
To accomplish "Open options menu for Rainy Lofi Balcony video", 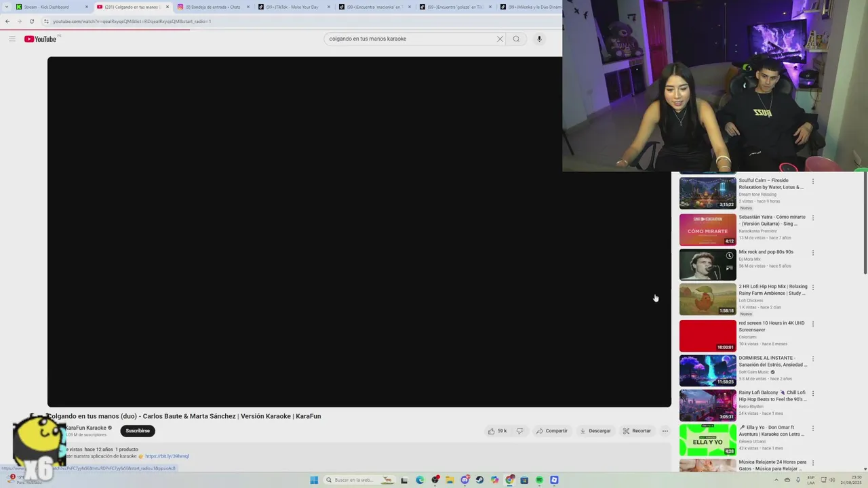I will pos(813,393).
